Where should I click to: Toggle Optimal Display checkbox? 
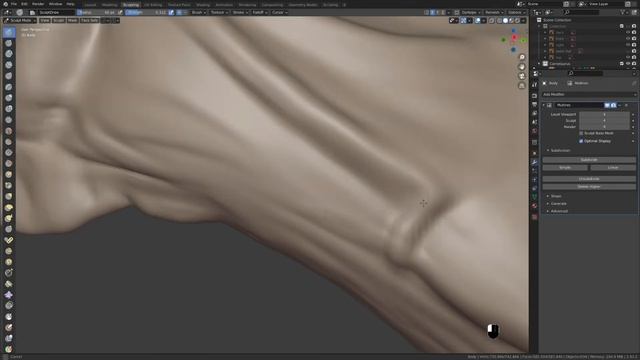pyautogui.click(x=581, y=141)
